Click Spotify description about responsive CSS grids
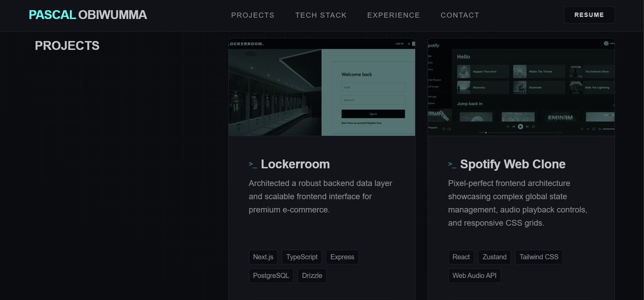 [518, 203]
